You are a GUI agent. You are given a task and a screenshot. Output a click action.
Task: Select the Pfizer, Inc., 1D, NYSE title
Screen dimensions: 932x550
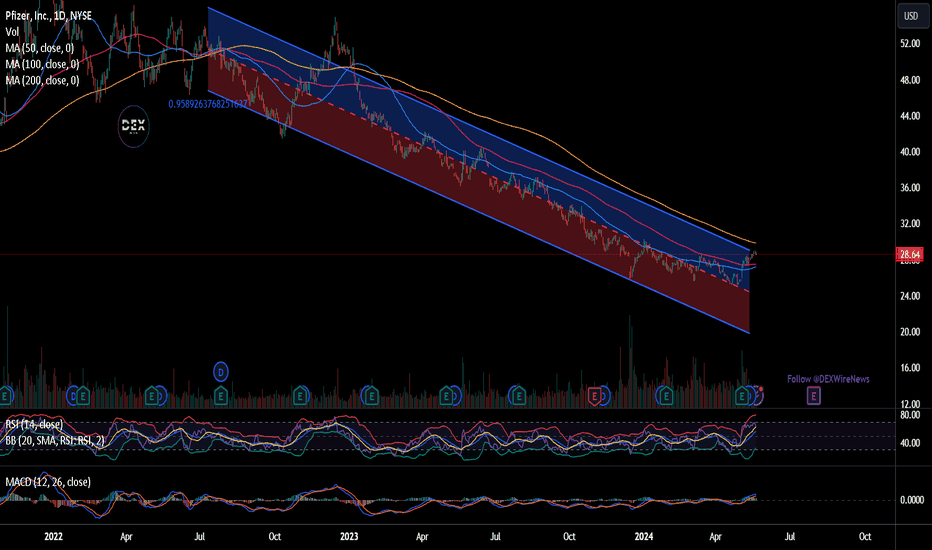click(49, 16)
